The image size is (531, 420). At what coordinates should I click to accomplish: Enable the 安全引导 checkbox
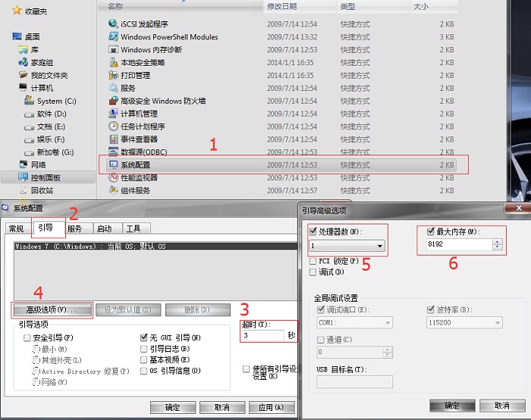(27, 337)
